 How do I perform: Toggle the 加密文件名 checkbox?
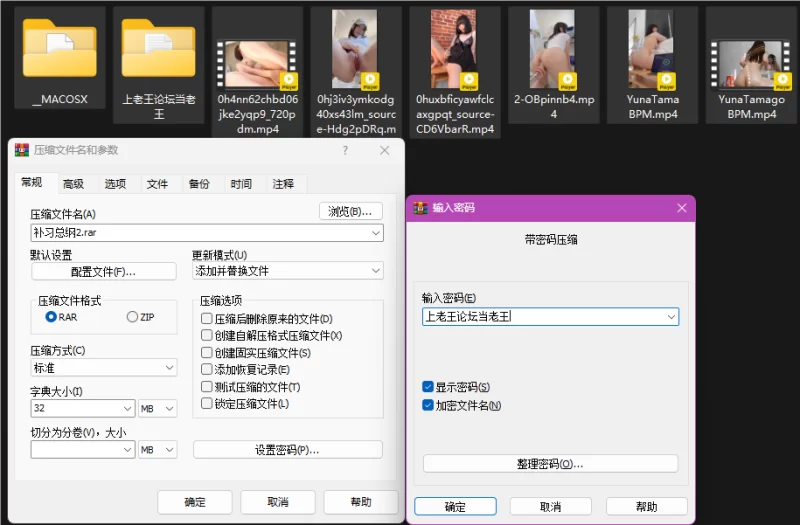coord(428,405)
